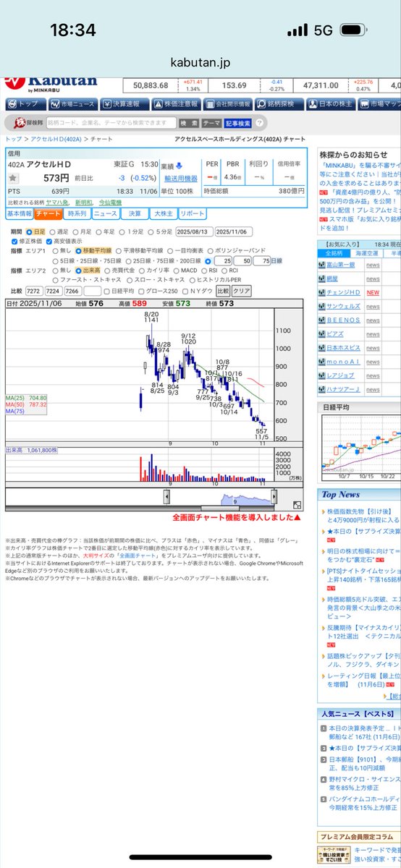The width and height of the screenshot is (401, 868).
Task: Select the 週足 period radio button
Action: coord(51,231)
